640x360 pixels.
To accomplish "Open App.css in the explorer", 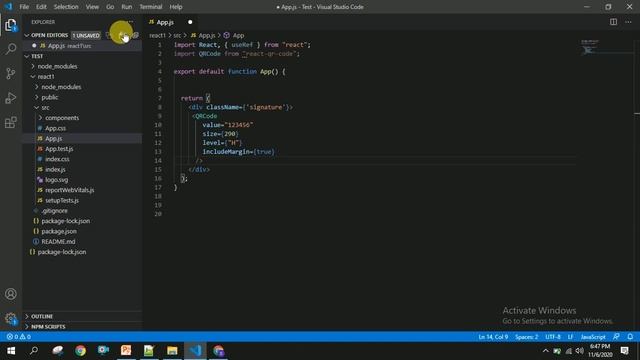I will pyautogui.click(x=55, y=128).
